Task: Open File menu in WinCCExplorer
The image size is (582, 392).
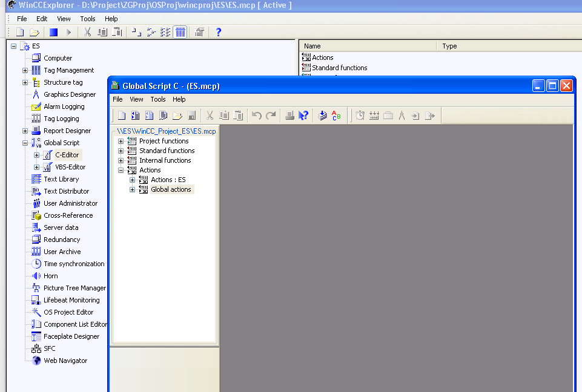Action: pyautogui.click(x=22, y=19)
